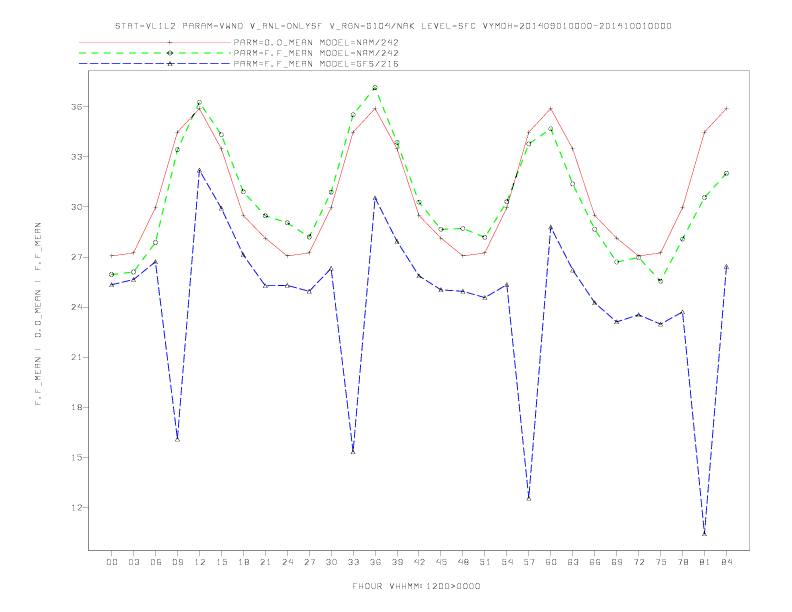792x612 pixels.
Task: Click blue GFS triangle lowest point at hour 81
Action: coord(705,533)
